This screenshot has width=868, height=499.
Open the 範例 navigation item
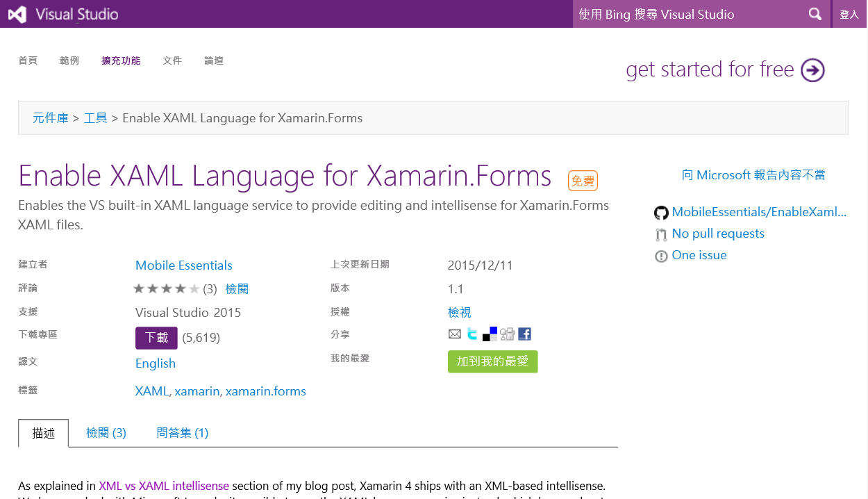click(x=69, y=60)
